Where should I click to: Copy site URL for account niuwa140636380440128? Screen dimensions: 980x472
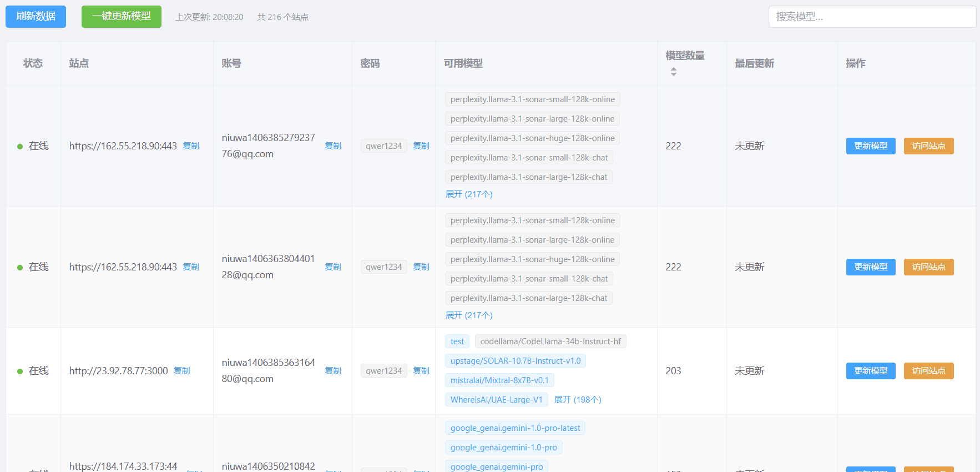coord(191,267)
